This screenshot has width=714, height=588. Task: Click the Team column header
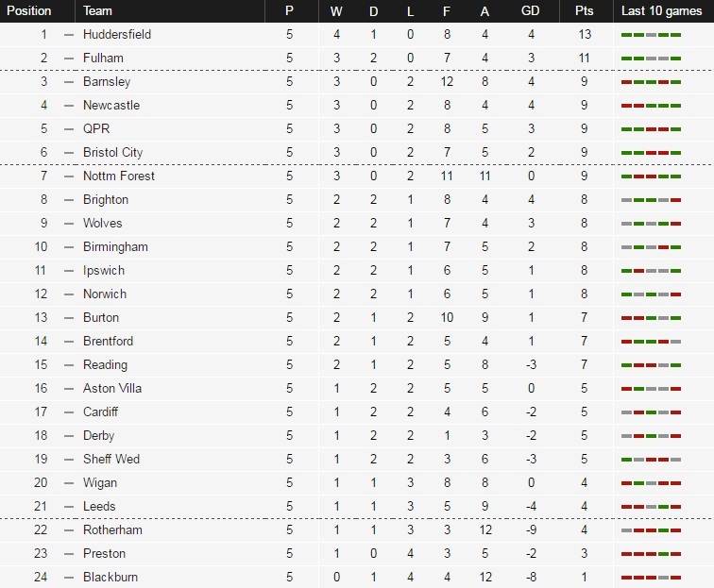click(x=97, y=11)
